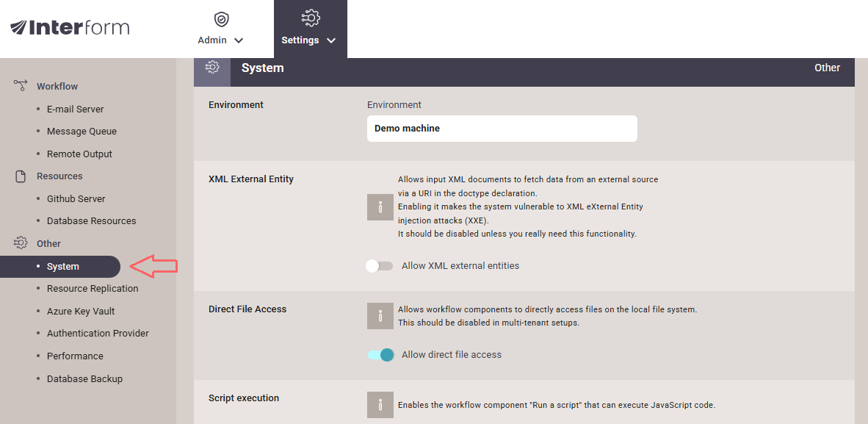Expand the Admin dropdown menu

point(238,40)
